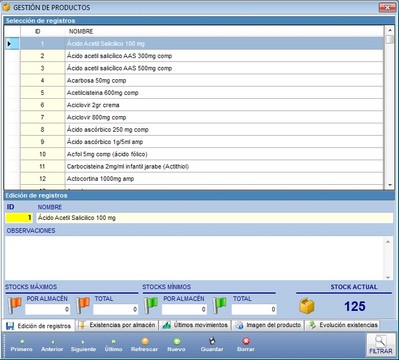Screen dimensions: 399x360
Task: Click Stocks máximos POR ALMACÉN field
Action: click(x=47, y=309)
